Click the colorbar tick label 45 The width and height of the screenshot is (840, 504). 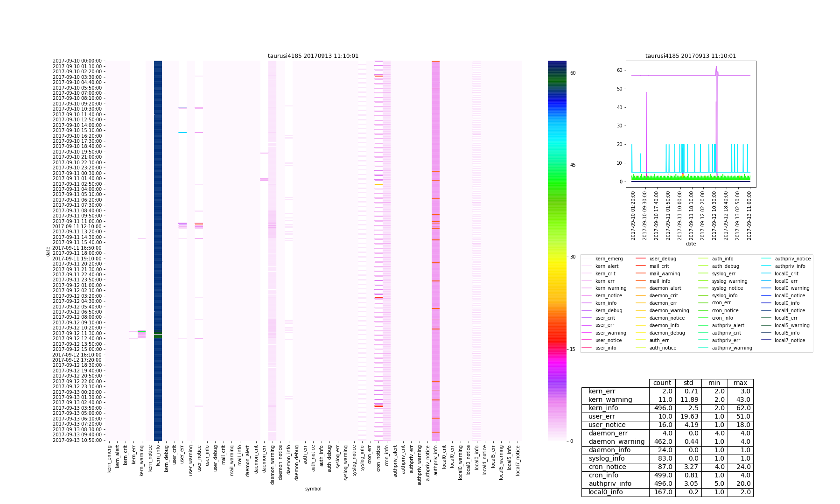[x=572, y=165]
